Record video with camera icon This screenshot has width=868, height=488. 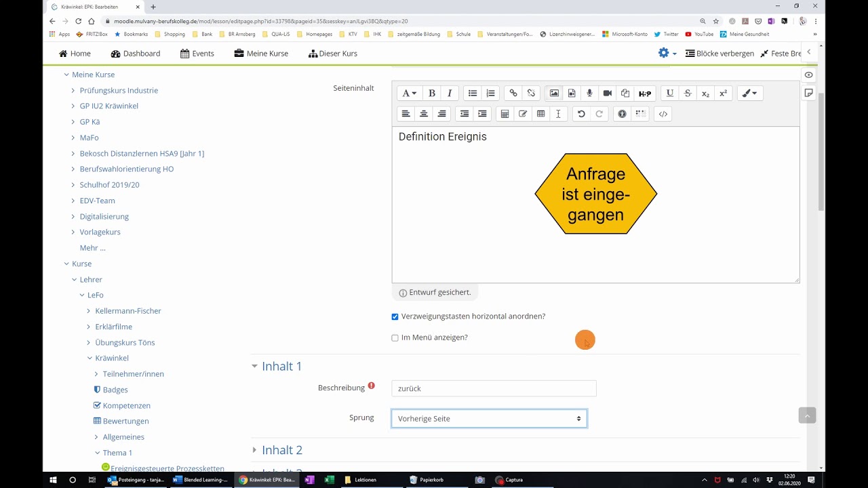607,94
